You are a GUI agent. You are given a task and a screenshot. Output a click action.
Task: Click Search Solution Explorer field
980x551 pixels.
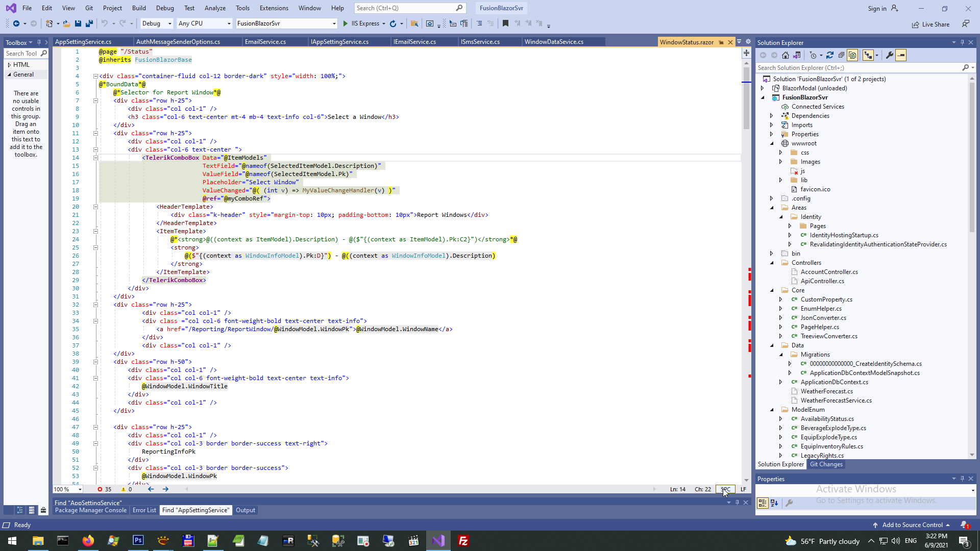coord(857,68)
